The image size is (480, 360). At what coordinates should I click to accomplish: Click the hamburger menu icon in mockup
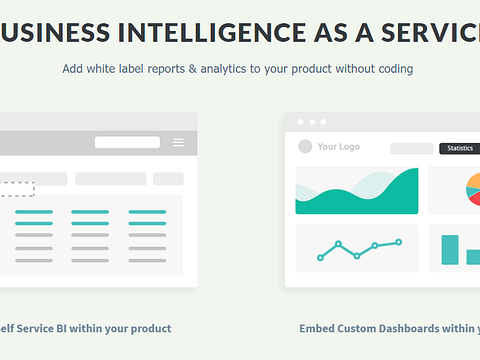pos(178,143)
